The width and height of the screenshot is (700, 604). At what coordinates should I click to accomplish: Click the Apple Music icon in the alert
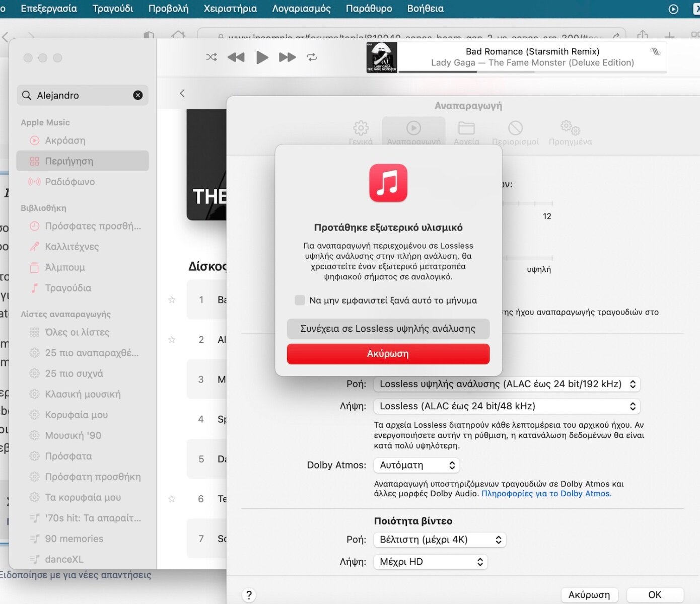(x=388, y=183)
